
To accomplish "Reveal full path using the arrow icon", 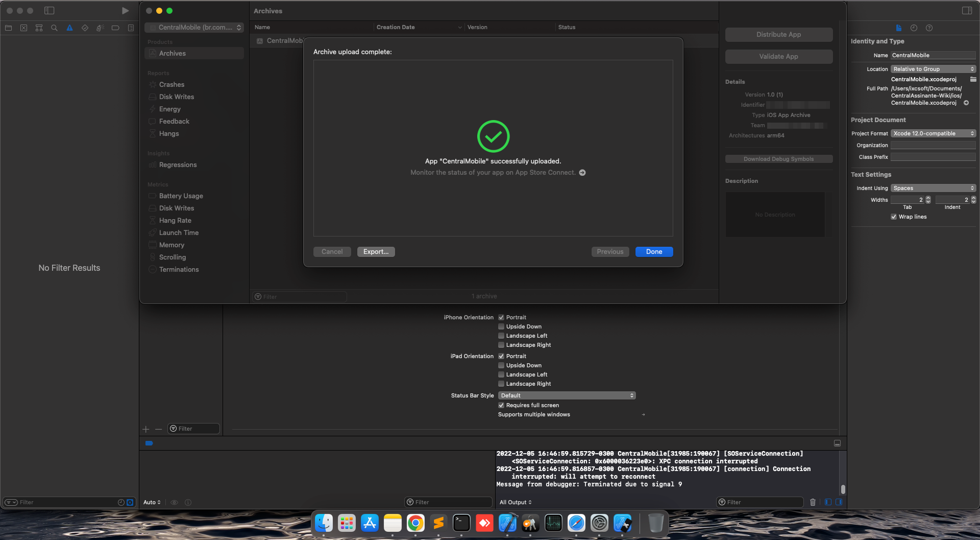I will tap(966, 103).
